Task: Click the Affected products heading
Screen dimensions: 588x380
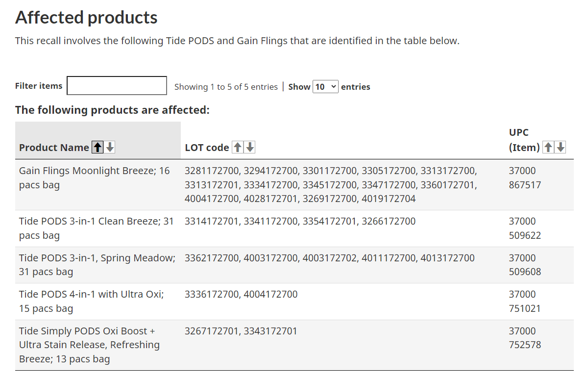Action: click(x=86, y=18)
